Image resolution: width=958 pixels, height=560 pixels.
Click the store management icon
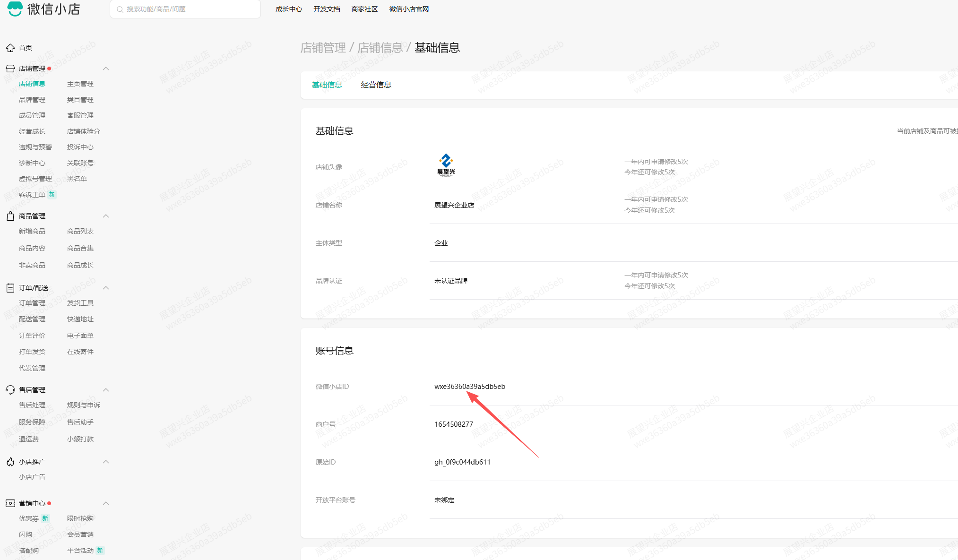[10, 69]
